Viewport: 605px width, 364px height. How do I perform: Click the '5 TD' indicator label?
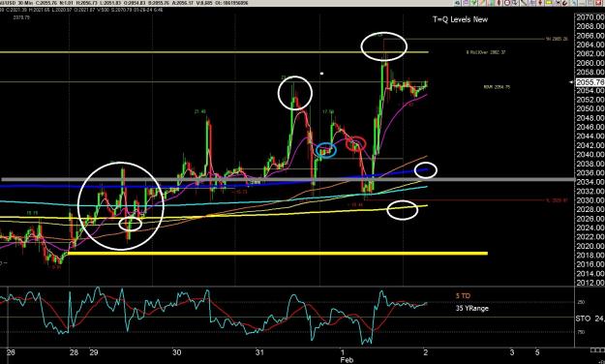pyautogui.click(x=463, y=296)
